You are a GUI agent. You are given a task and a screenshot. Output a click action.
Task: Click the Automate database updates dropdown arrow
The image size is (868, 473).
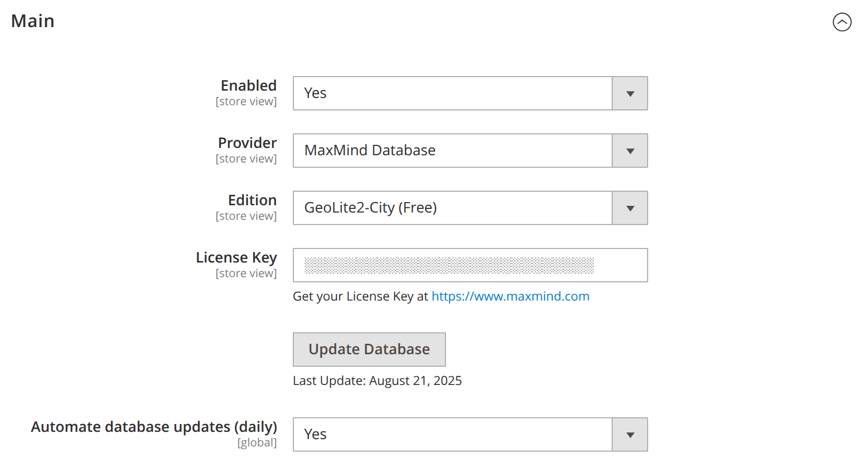630,435
